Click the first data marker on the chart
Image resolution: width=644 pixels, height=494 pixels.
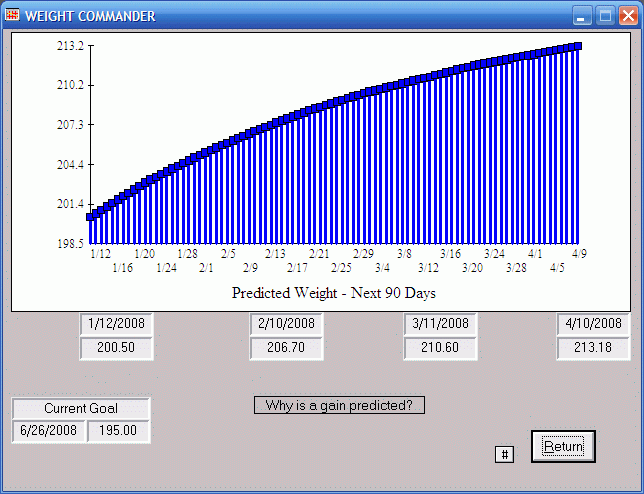point(91,216)
